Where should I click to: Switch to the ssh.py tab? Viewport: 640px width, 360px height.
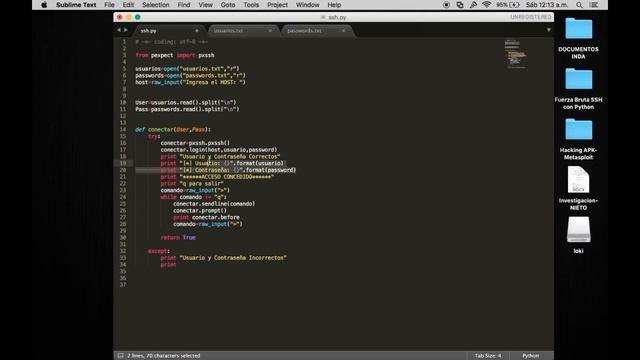pyautogui.click(x=149, y=31)
